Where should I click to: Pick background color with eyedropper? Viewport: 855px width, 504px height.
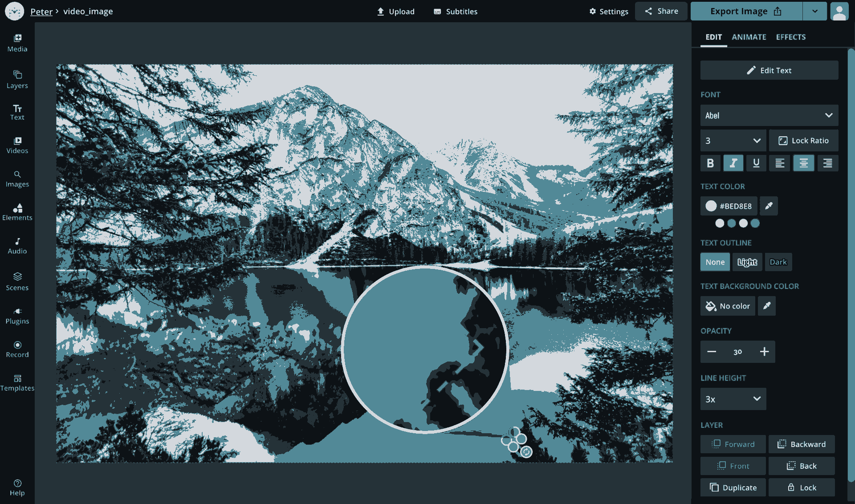pos(767,306)
